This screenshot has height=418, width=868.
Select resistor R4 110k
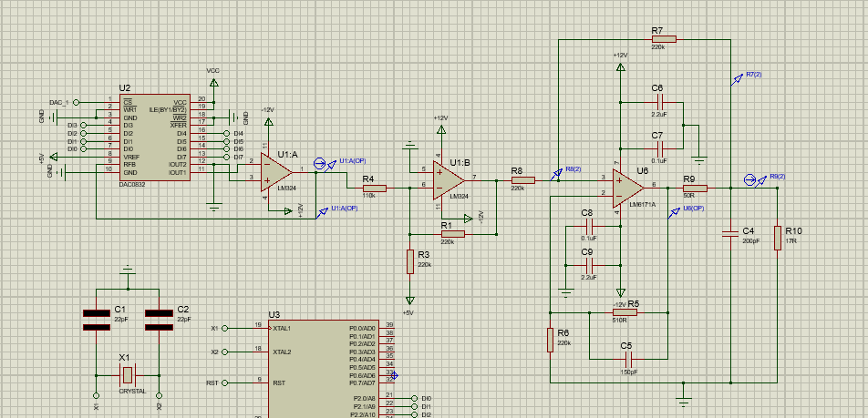click(374, 188)
